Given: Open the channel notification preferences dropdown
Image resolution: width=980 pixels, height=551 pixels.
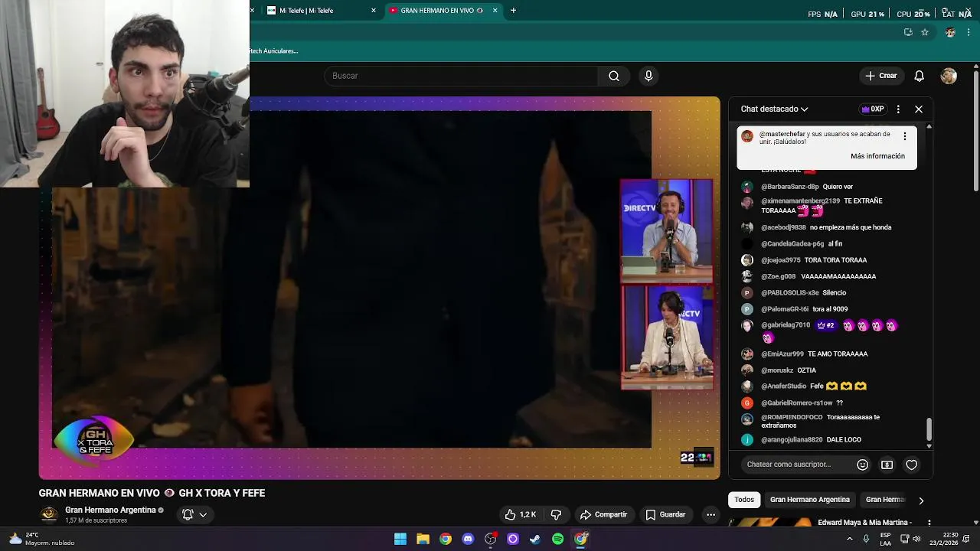Looking at the screenshot, I should (194, 514).
